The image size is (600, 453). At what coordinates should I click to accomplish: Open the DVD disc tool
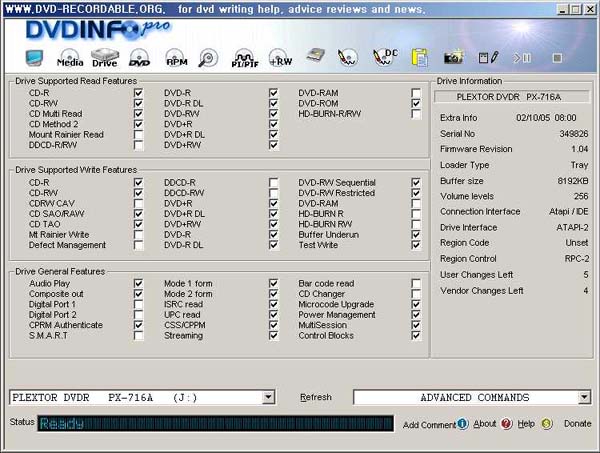click(139, 58)
